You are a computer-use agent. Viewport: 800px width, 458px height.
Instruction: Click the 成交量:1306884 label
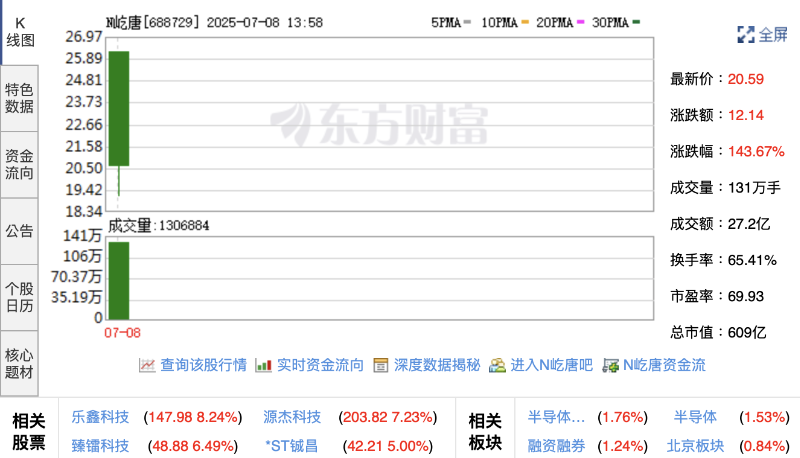pyautogui.click(x=159, y=225)
